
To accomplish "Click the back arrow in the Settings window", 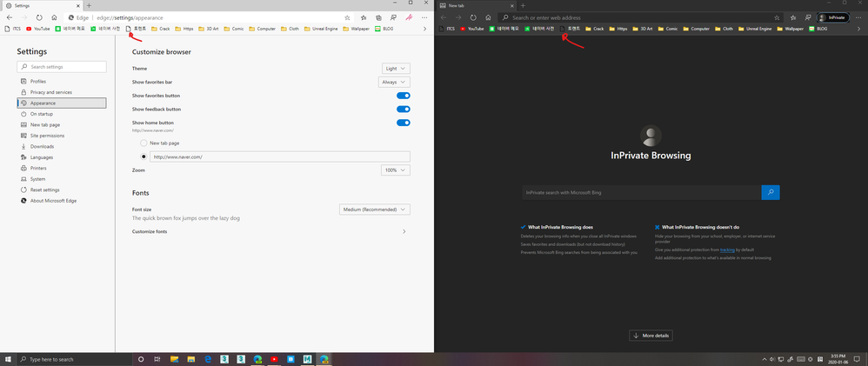I will [x=10, y=17].
